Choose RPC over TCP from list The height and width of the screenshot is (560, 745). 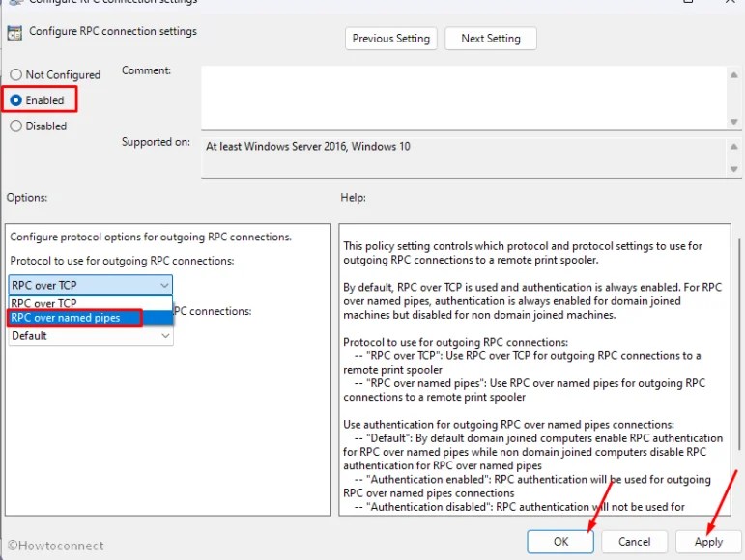point(90,303)
